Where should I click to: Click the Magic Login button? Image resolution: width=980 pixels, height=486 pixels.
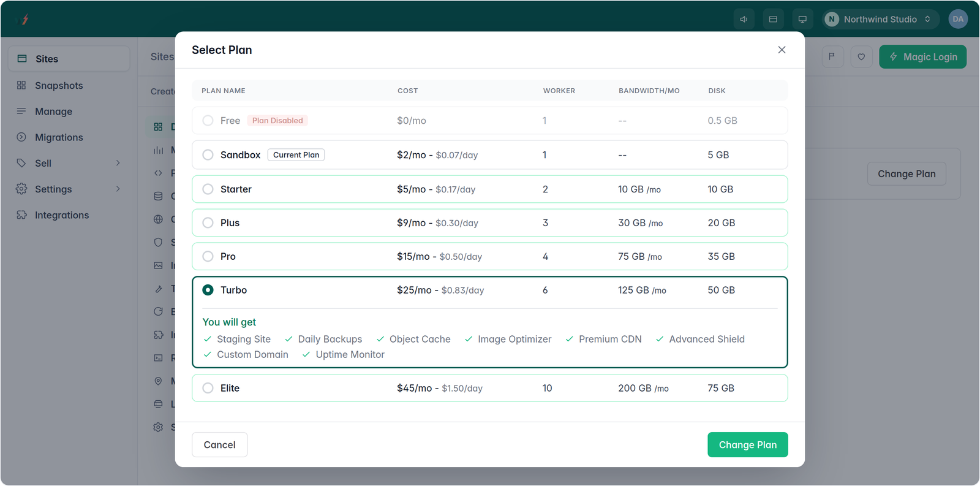pos(923,56)
